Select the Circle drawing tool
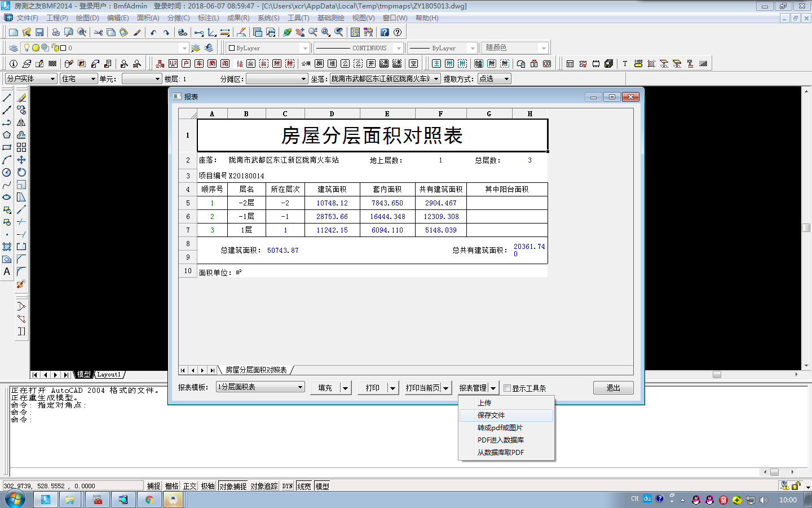Viewport: 812px width, 508px height. 7,172
